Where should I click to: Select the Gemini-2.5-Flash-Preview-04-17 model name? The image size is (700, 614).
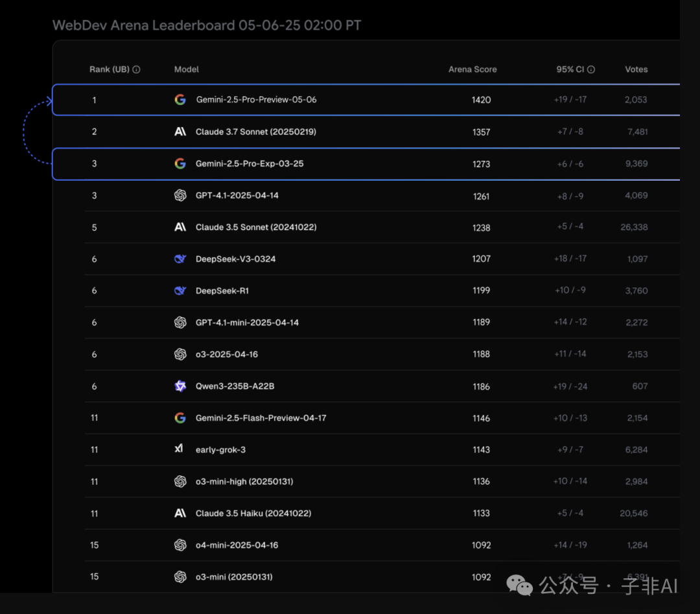tap(261, 418)
